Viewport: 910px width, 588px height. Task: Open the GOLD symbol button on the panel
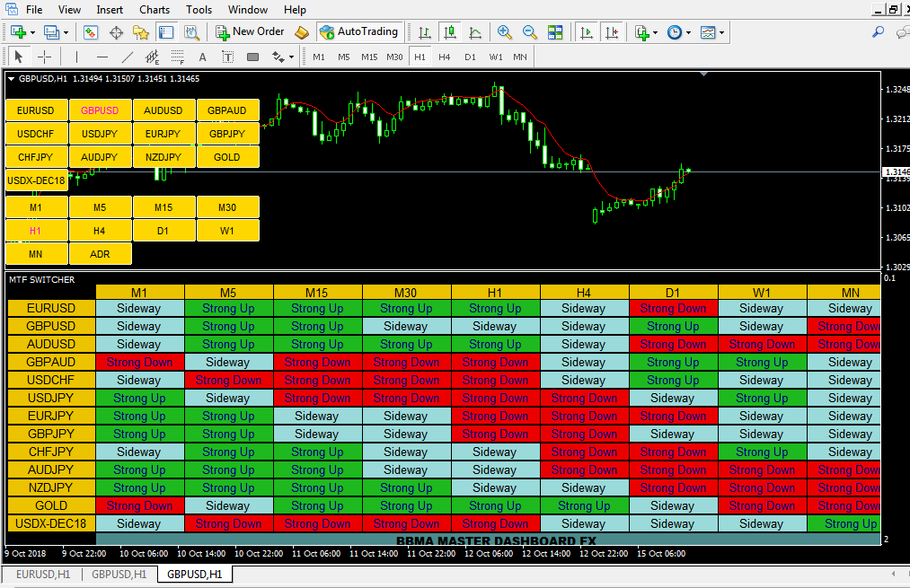click(227, 156)
